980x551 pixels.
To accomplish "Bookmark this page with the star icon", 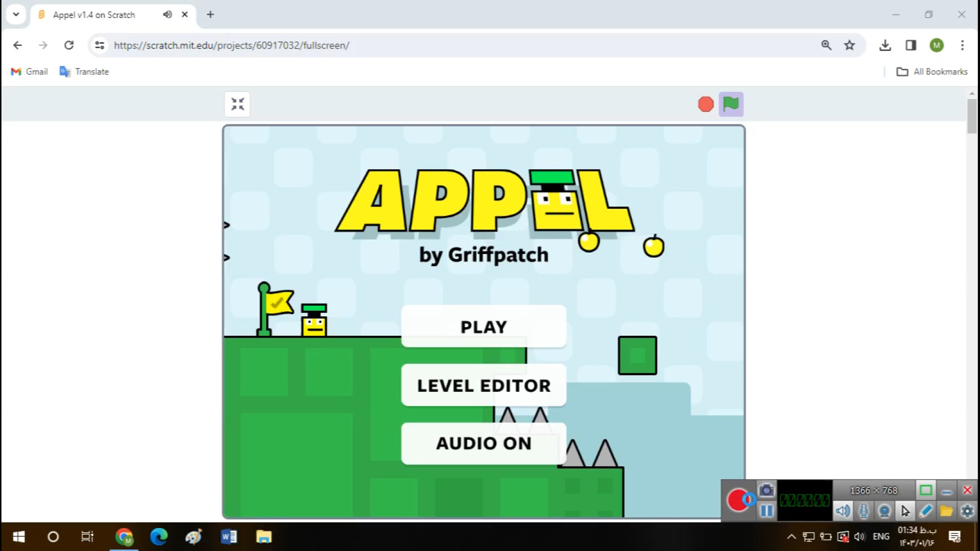I will click(849, 45).
